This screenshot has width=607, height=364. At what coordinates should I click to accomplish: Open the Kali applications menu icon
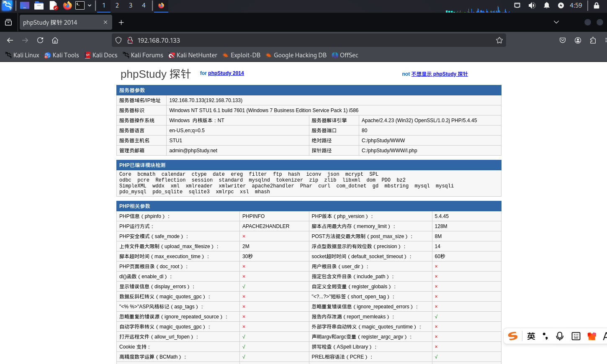tap(7, 5)
